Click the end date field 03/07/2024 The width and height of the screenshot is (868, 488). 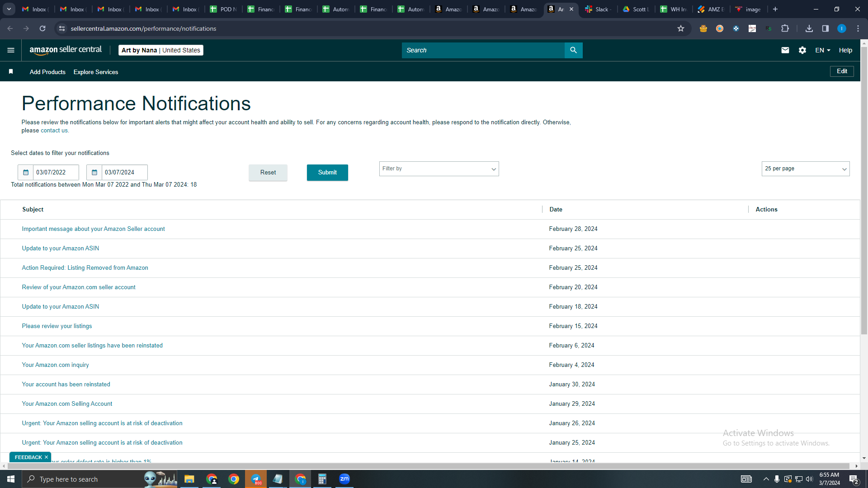coord(124,172)
